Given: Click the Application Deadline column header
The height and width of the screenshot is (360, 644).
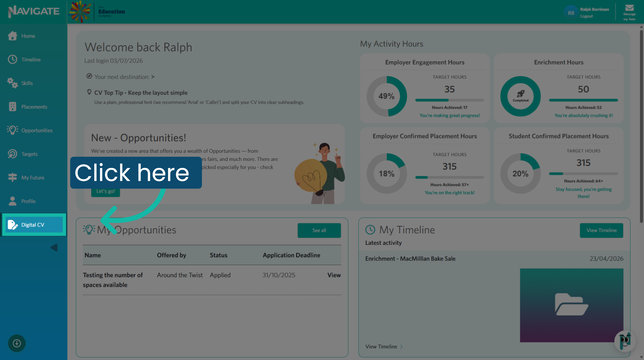Looking at the screenshot, I should click(x=291, y=255).
